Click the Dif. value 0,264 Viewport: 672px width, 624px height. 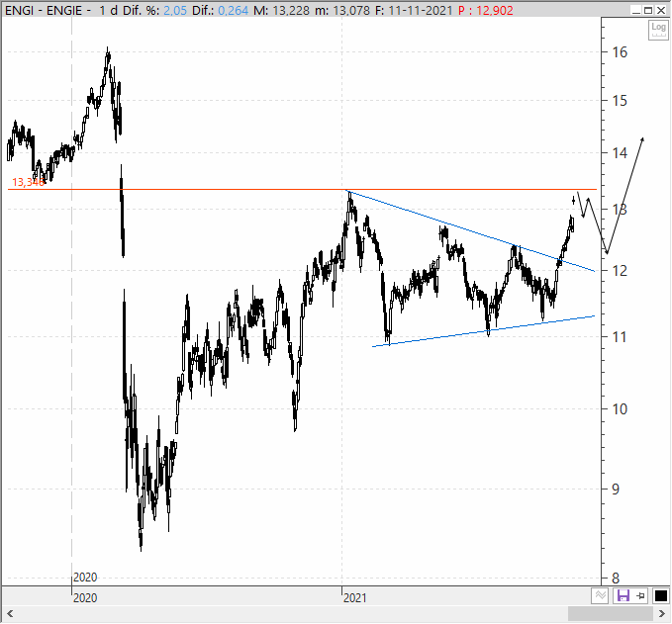(234, 10)
